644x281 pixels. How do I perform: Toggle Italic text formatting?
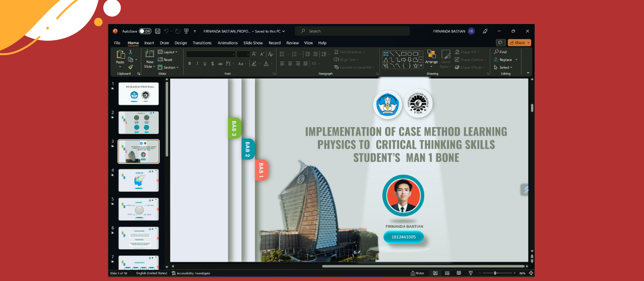point(197,64)
